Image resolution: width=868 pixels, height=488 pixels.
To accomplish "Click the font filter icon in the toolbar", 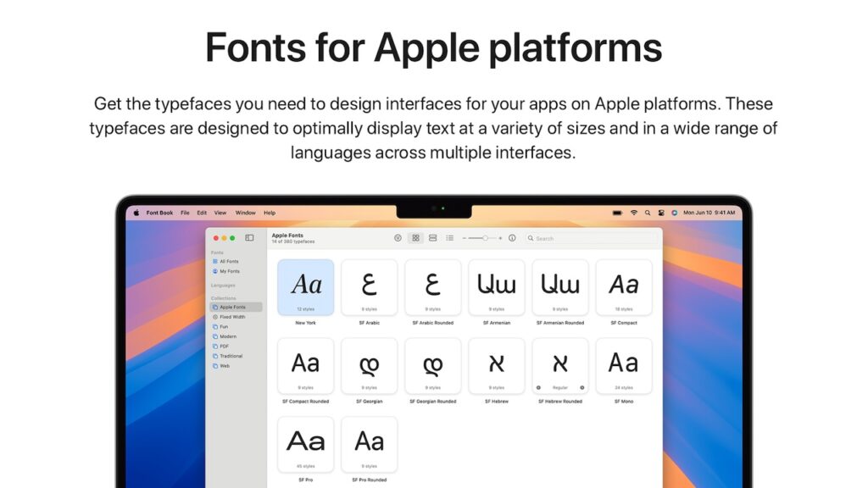I will click(x=398, y=238).
